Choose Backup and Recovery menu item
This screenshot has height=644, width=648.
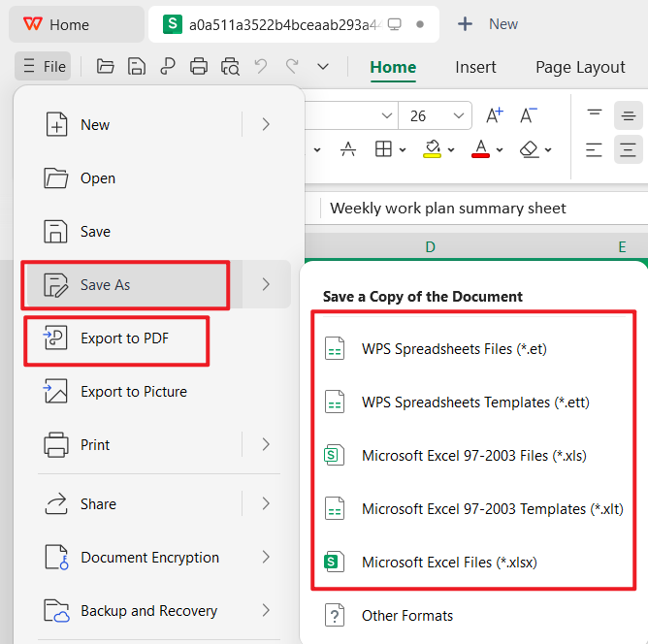131,611
